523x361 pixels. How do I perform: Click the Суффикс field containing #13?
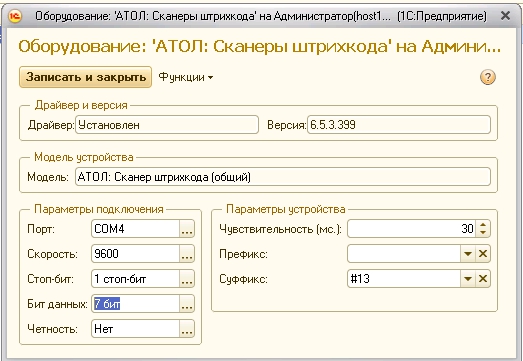click(x=404, y=279)
